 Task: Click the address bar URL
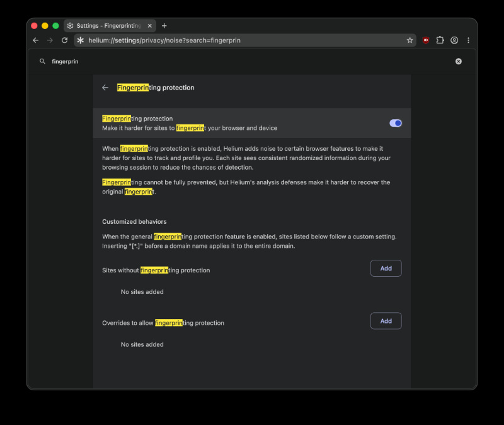(164, 40)
